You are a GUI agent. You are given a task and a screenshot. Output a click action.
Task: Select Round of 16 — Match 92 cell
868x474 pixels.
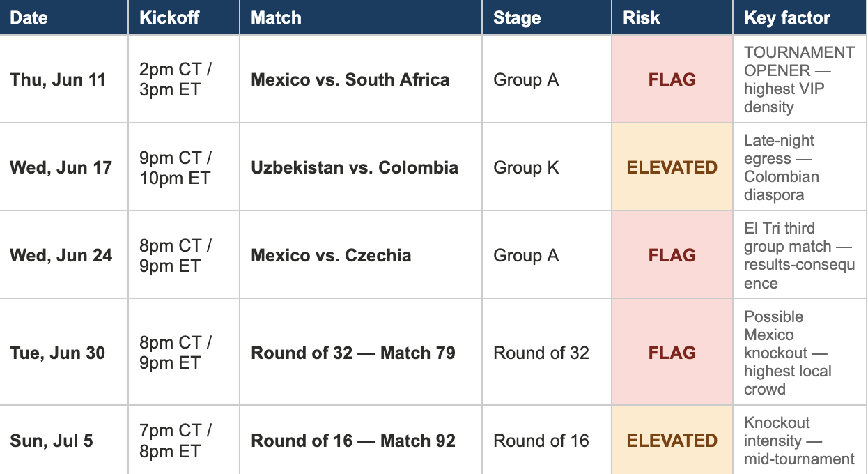point(361,441)
